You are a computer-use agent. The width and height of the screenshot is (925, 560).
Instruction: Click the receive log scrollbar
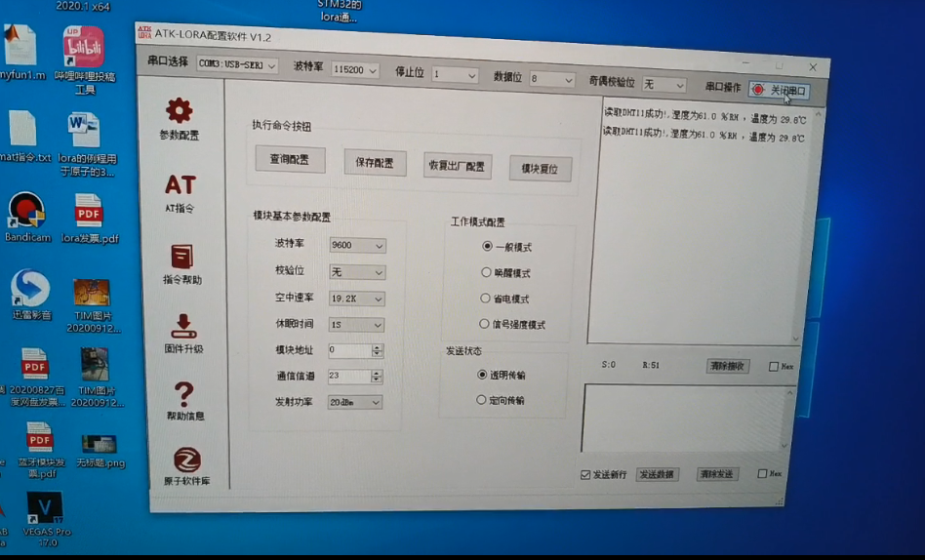click(808, 224)
